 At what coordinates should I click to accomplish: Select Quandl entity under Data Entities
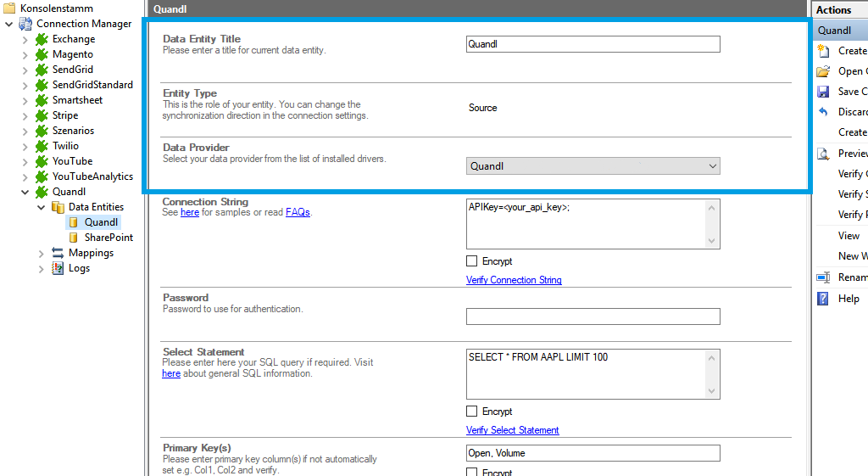(101, 222)
